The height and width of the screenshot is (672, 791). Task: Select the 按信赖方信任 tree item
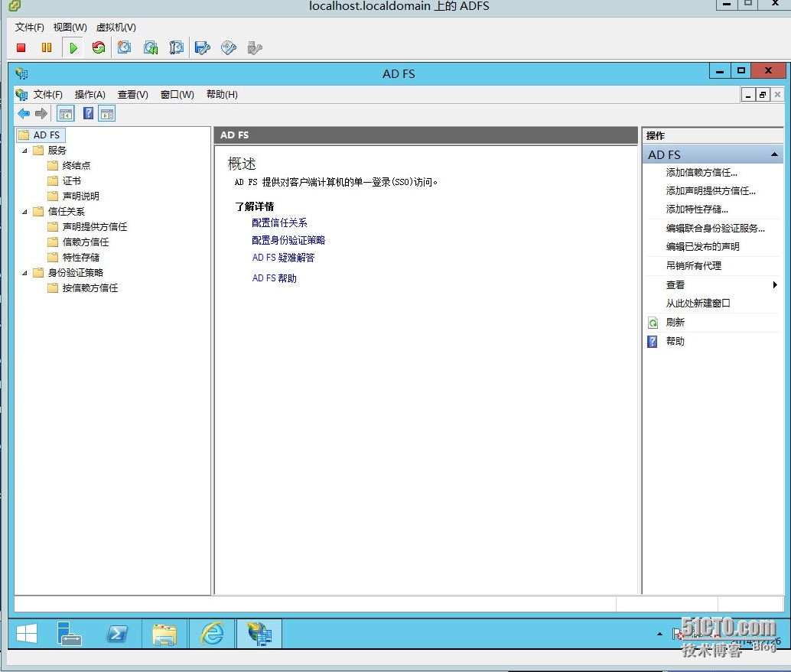point(90,288)
